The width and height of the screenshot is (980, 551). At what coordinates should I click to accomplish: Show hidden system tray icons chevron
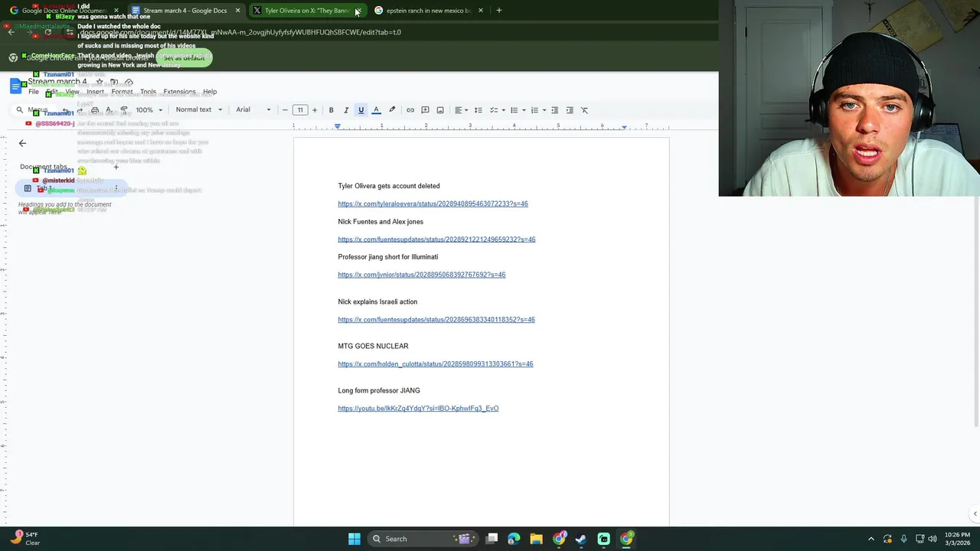pyautogui.click(x=871, y=539)
